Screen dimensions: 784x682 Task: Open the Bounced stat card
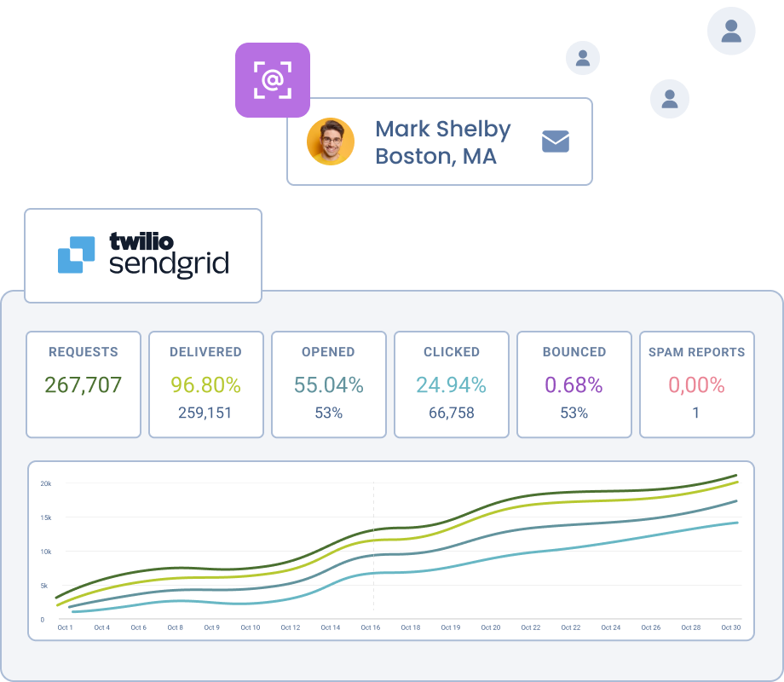(574, 384)
